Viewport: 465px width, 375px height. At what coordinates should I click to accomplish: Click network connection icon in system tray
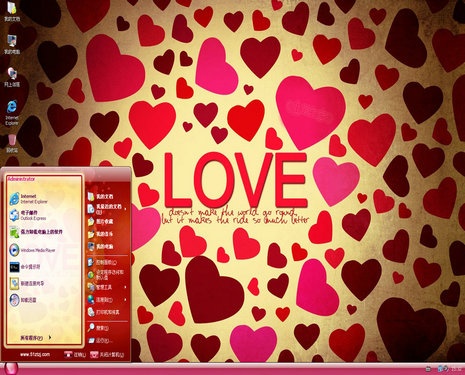440,369
